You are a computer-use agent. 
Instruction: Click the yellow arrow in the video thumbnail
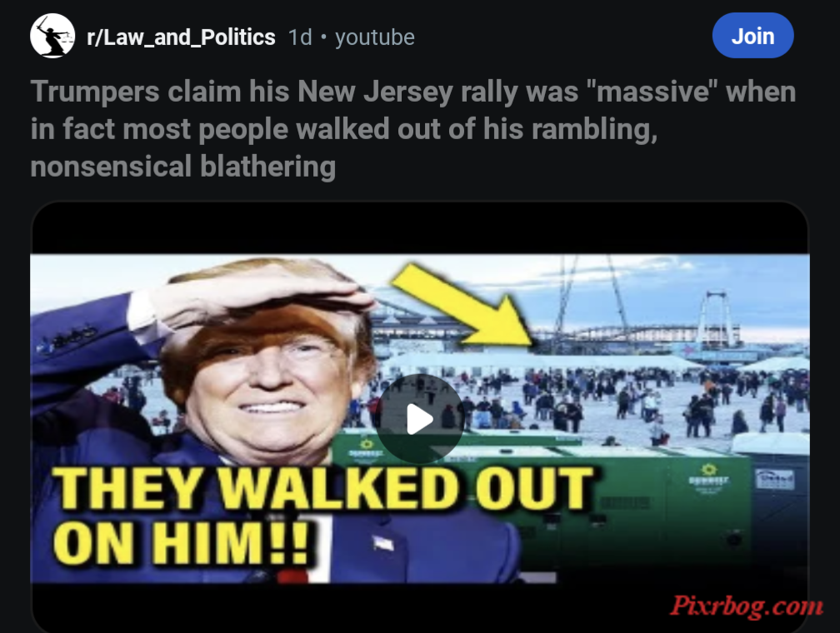(x=462, y=304)
